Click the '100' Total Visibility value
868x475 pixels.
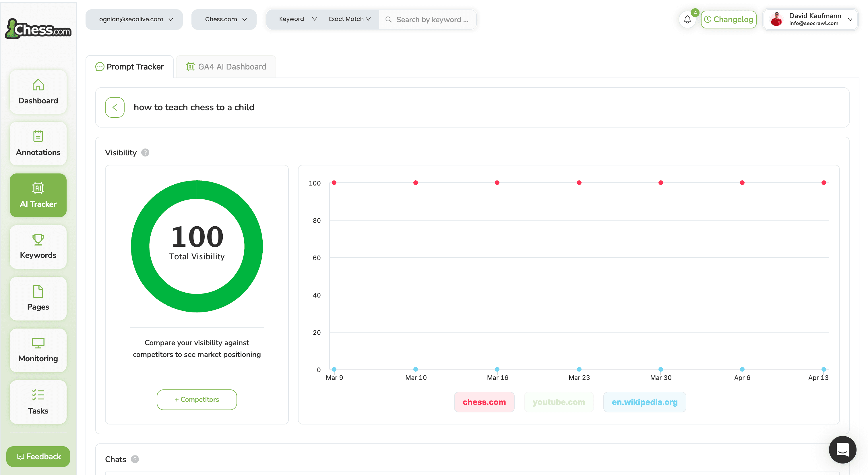(x=197, y=236)
